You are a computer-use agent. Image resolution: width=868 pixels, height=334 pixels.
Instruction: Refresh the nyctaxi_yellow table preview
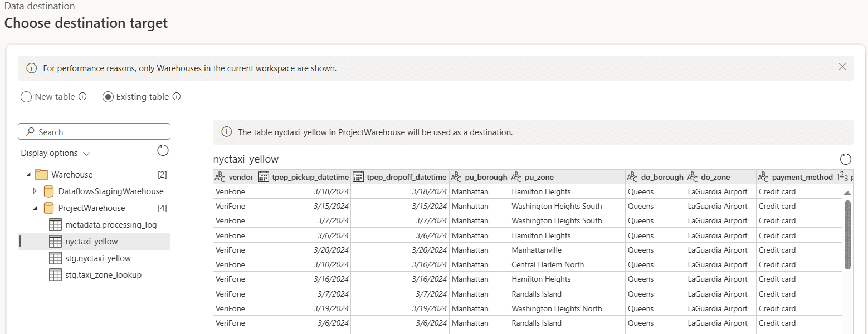846,159
